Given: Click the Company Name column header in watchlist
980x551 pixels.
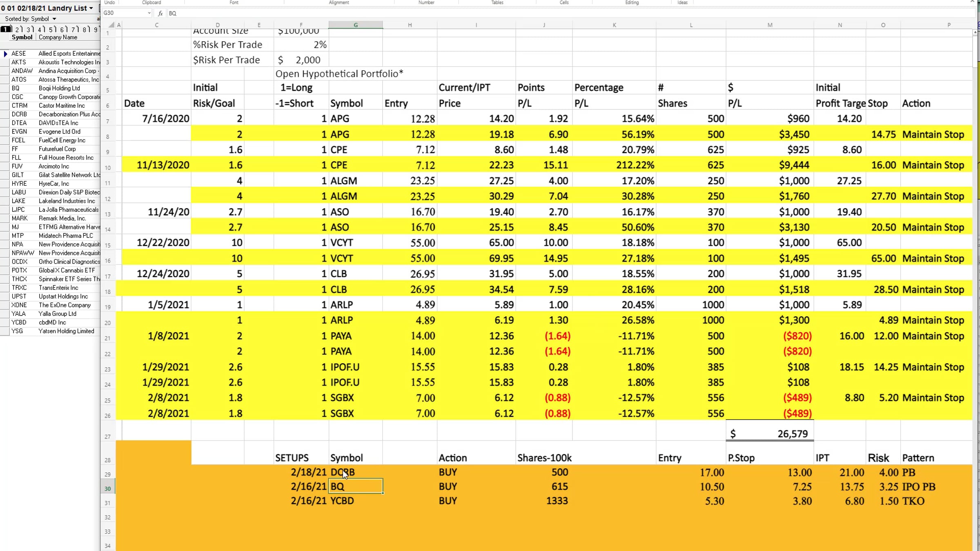Looking at the screenshot, I should point(58,37).
